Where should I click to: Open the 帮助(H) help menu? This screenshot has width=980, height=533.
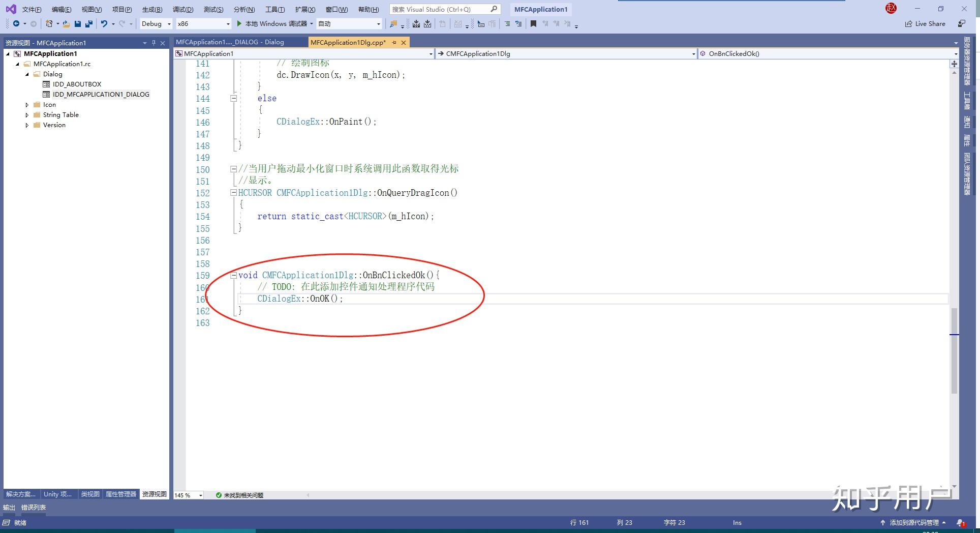369,9
